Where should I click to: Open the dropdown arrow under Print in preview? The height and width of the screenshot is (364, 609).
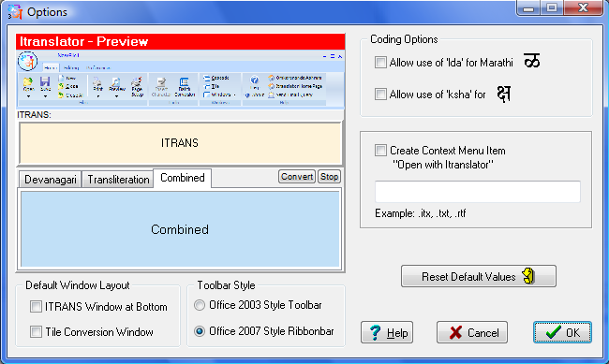(97, 96)
